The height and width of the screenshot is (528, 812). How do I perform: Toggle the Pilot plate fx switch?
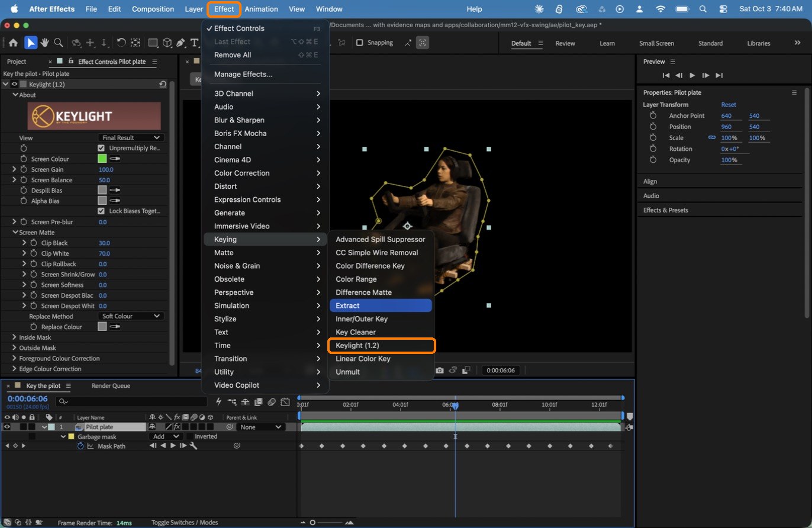[176, 427]
